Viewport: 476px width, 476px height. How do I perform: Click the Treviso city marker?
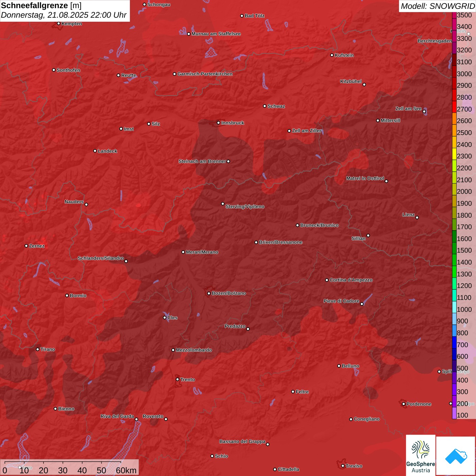[x=343, y=466]
